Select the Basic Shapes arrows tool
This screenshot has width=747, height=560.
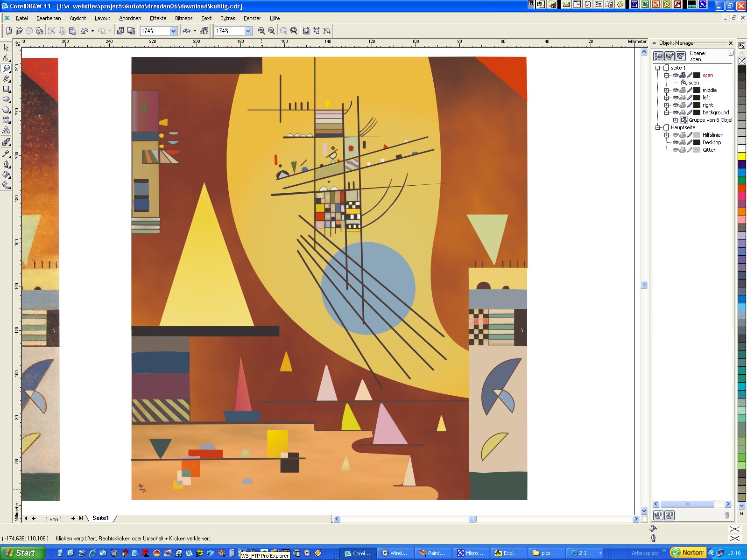tap(6, 119)
